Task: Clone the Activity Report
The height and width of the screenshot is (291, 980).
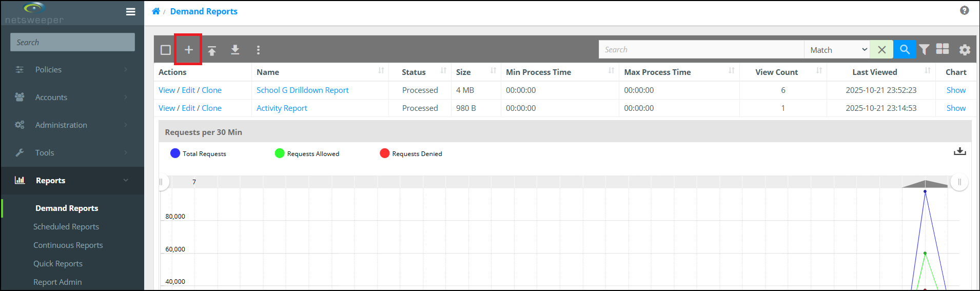Action: click(x=211, y=108)
